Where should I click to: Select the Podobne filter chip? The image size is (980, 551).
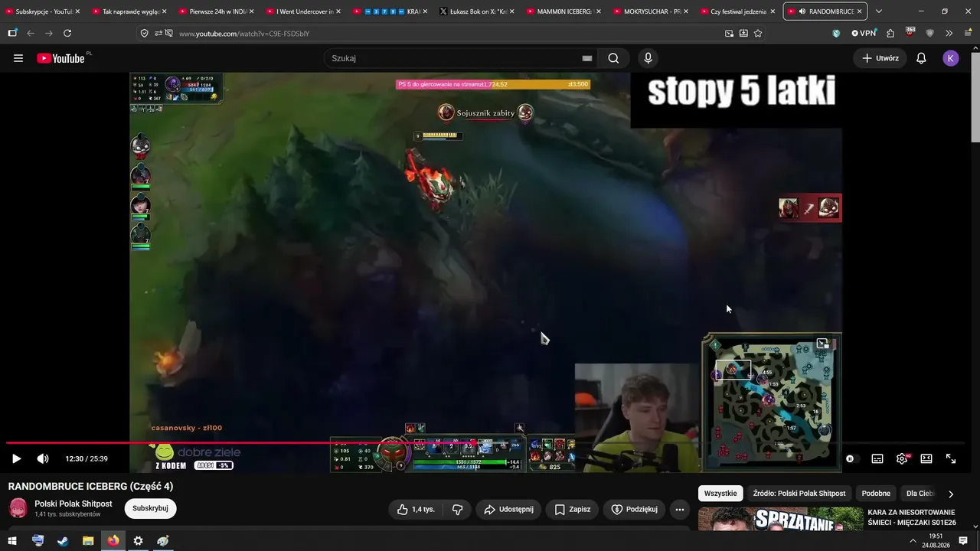876,494
